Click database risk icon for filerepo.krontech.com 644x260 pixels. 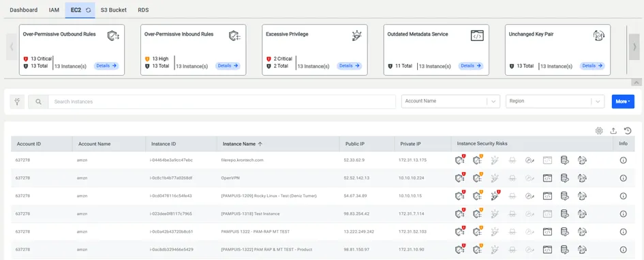tap(565, 160)
